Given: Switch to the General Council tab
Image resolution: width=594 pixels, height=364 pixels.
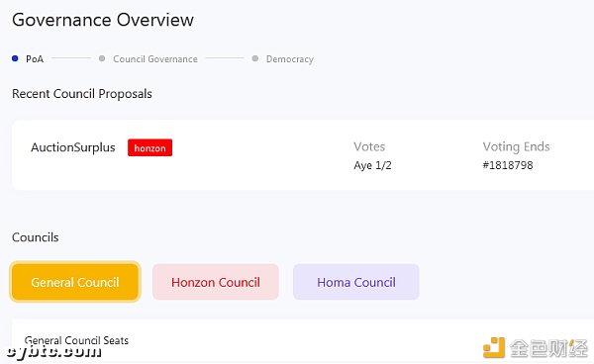Looking at the screenshot, I should pos(75,282).
